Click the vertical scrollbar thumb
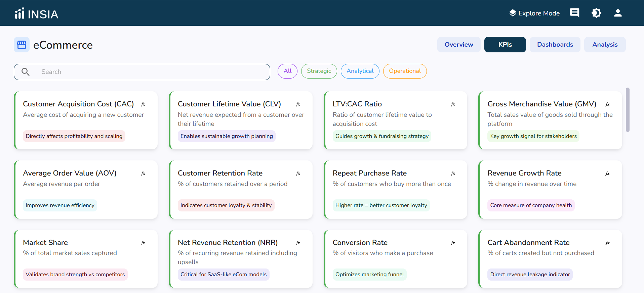This screenshot has height=293, width=644. 628,110
